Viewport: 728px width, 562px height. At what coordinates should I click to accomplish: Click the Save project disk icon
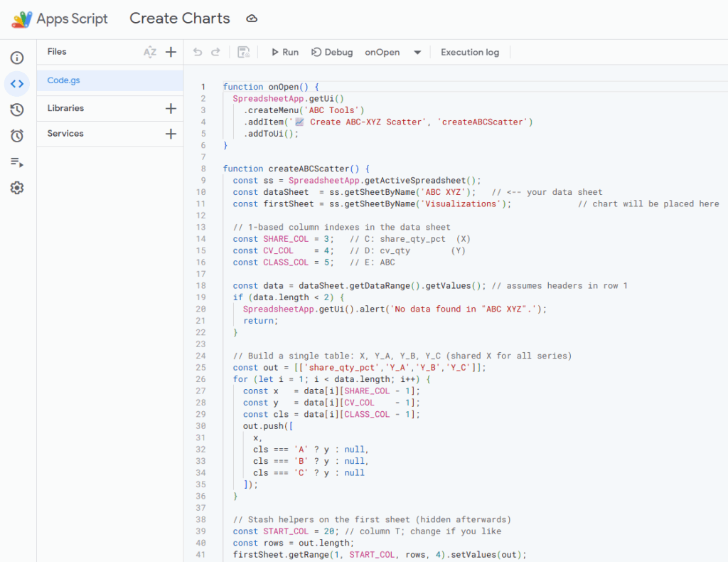pyautogui.click(x=243, y=52)
